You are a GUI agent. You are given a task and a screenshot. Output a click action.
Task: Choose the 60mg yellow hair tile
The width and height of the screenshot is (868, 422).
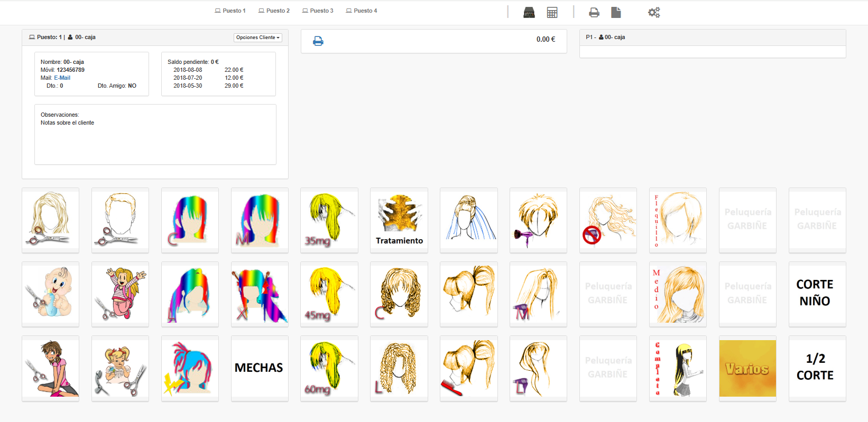pyautogui.click(x=329, y=368)
